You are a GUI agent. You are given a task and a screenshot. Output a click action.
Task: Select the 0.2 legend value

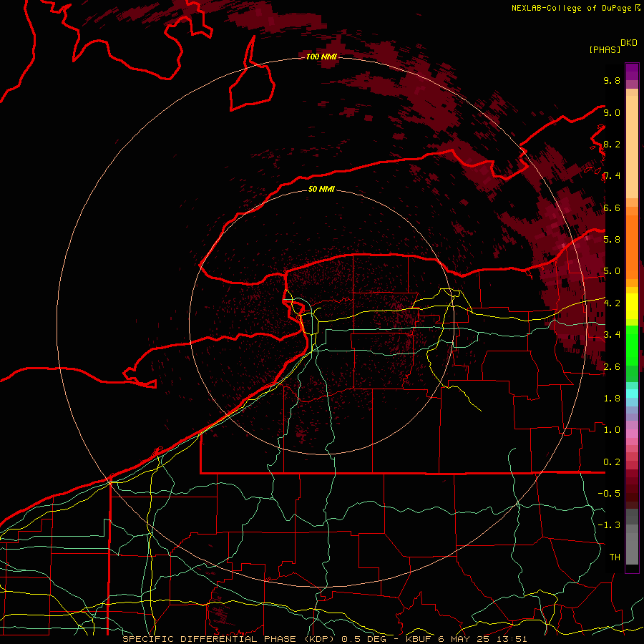(612, 462)
